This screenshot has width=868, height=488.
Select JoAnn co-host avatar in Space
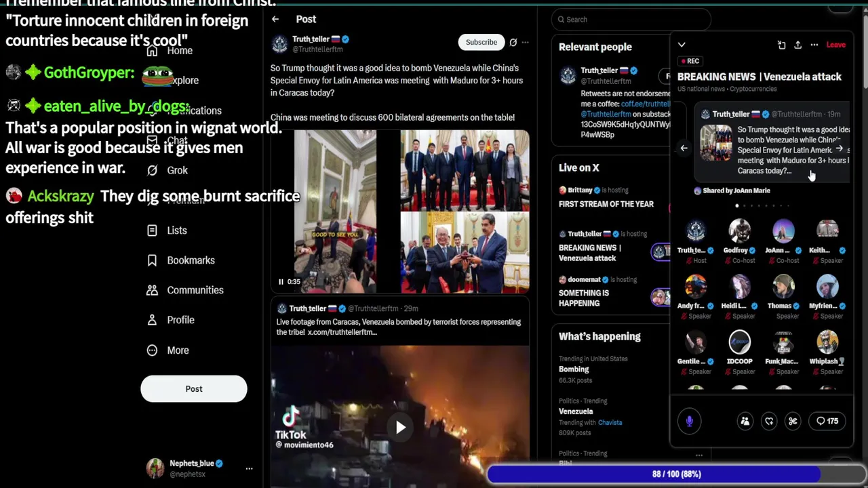[783, 231]
